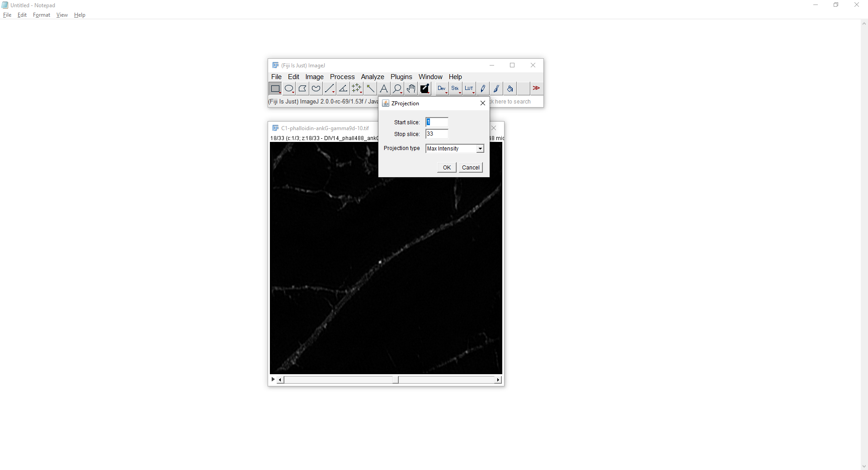The width and height of the screenshot is (868, 470).
Task: Click the z-slice slider thumb of the image stack
Action: pos(396,380)
